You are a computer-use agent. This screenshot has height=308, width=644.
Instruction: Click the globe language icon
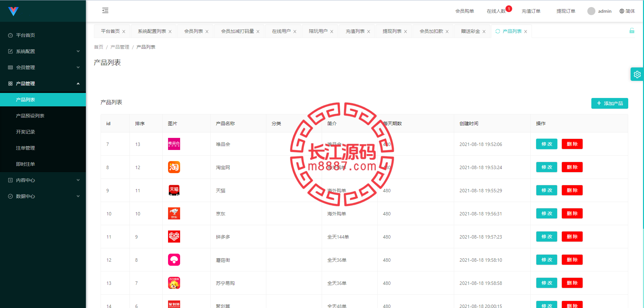(x=622, y=11)
